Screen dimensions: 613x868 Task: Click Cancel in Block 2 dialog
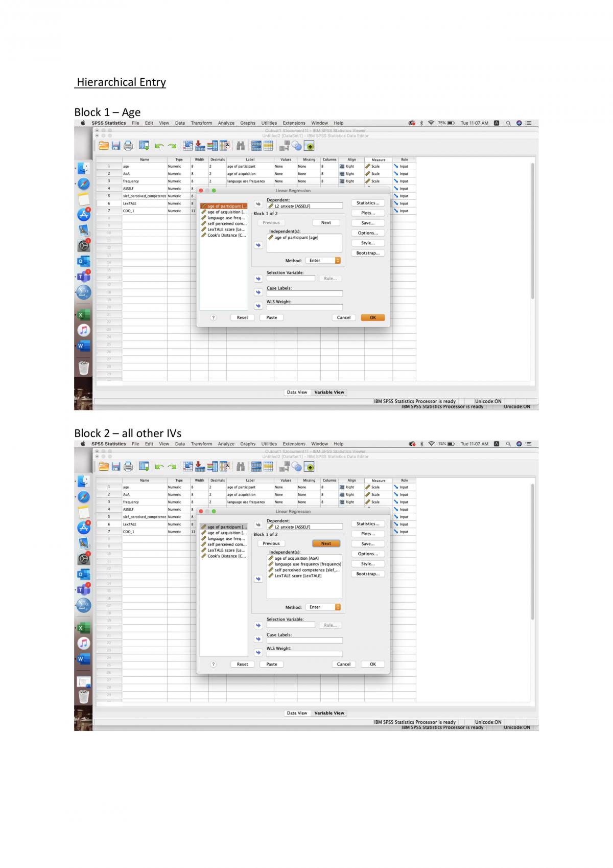tap(344, 664)
